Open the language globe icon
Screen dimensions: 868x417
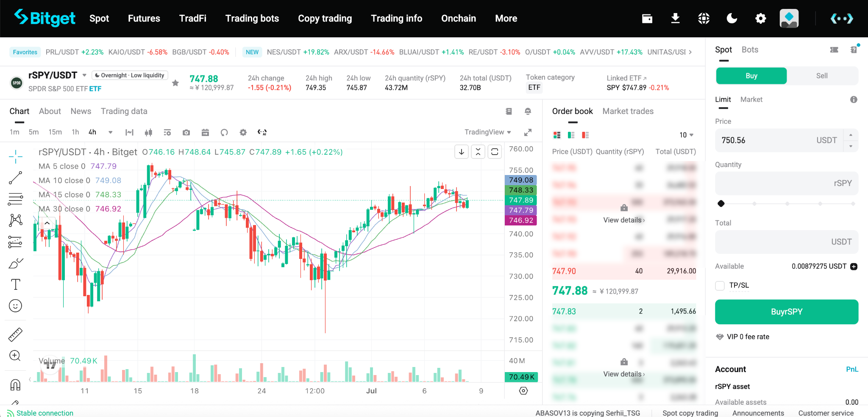(704, 18)
